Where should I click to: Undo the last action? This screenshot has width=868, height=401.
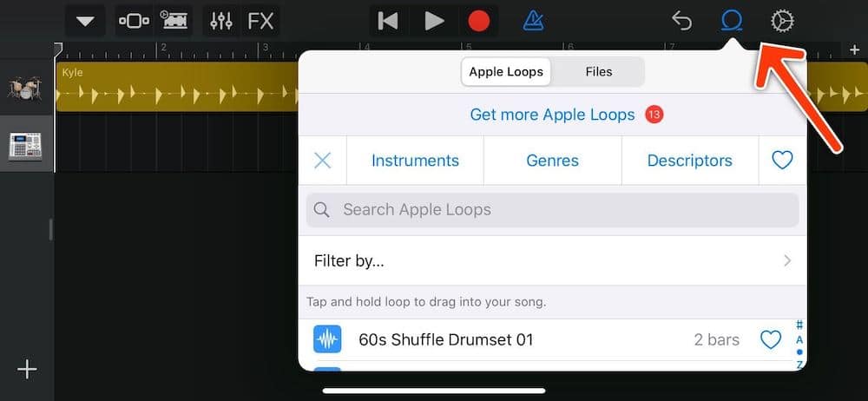pos(682,21)
